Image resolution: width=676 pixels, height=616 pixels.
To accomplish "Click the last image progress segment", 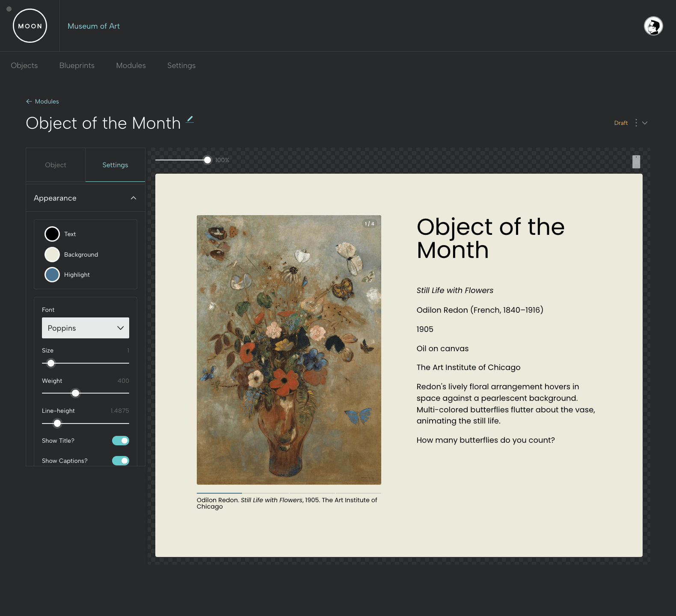I will pyautogui.click(x=359, y=493).
